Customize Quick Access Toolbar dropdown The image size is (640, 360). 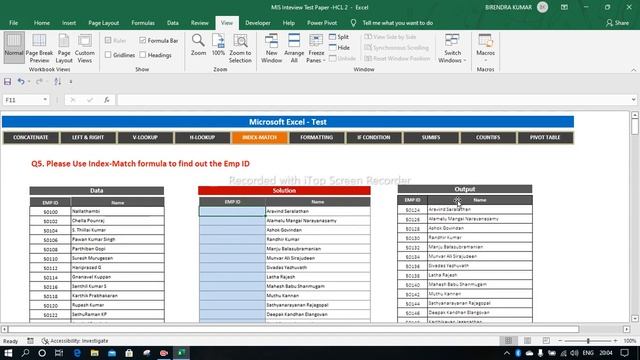pyautogui.click(x=71, y=82)
